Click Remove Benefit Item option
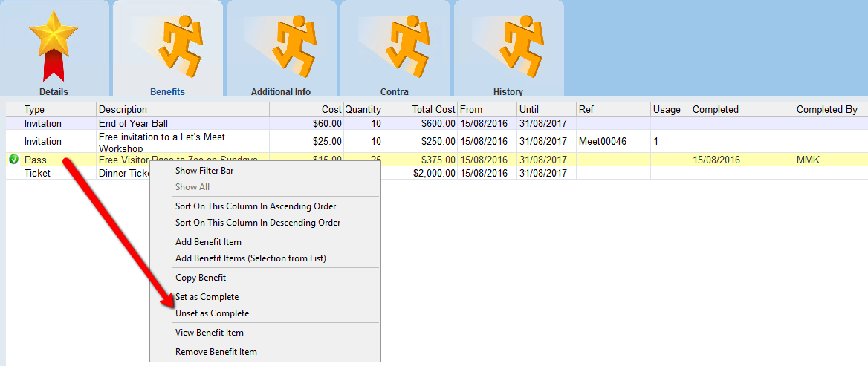868x366 pixels. [216, 352]
